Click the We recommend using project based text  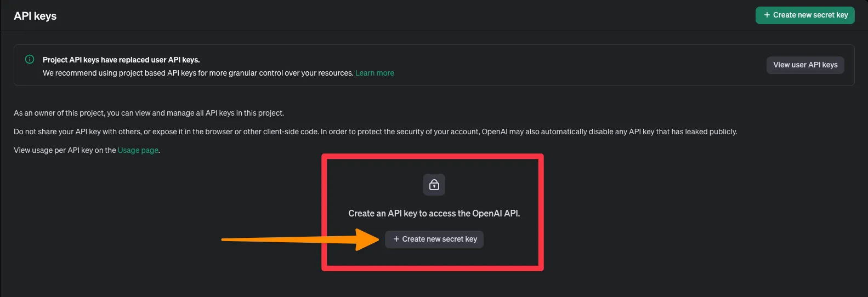click(198, 73)
